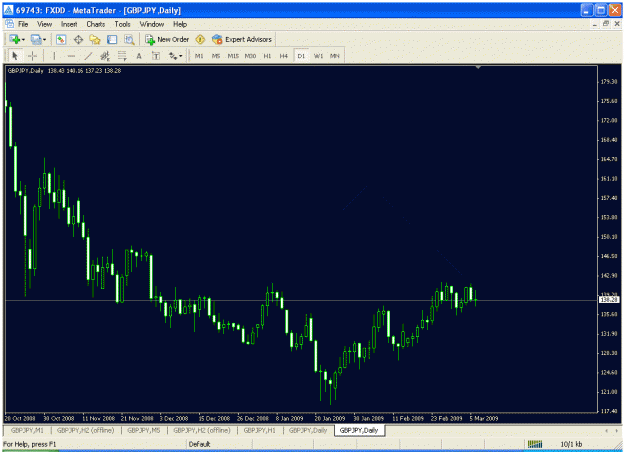Draw a horizontal line tool
The image size is (625, 452).
coord(71,56)
